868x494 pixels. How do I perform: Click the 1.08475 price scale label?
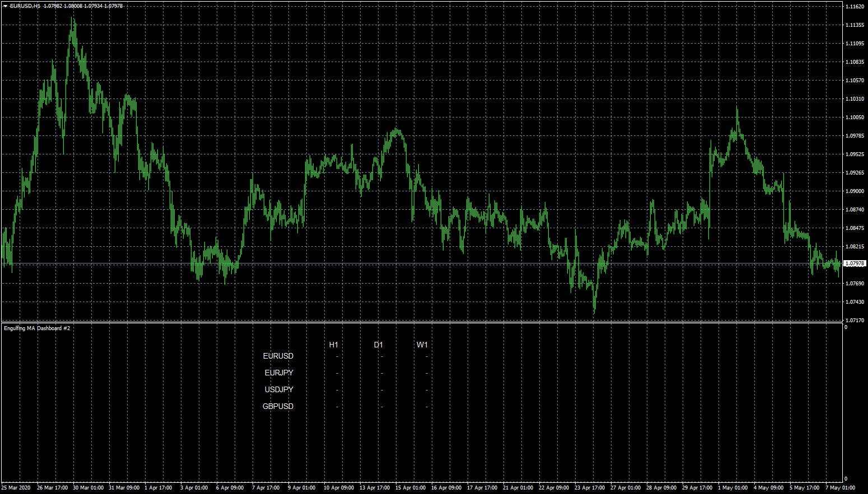(855, 228)
